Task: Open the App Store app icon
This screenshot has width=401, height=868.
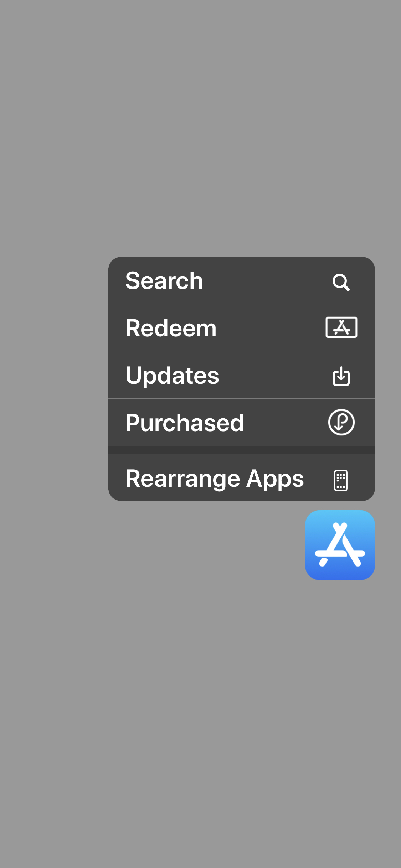Action: pyautogui.click(x=340, y=545)
